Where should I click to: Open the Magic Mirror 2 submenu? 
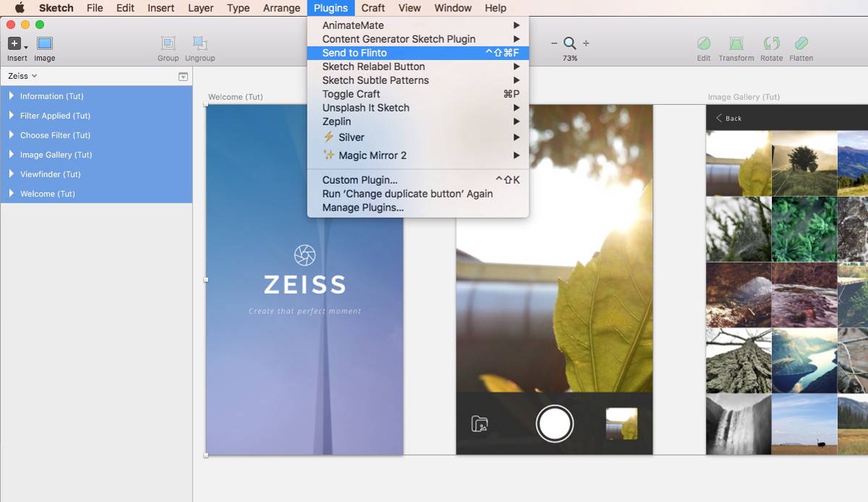373,156
